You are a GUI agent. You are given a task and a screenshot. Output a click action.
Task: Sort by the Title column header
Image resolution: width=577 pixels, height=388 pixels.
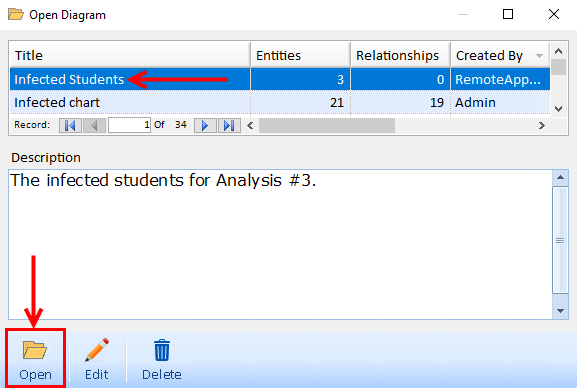pos(130,55)
